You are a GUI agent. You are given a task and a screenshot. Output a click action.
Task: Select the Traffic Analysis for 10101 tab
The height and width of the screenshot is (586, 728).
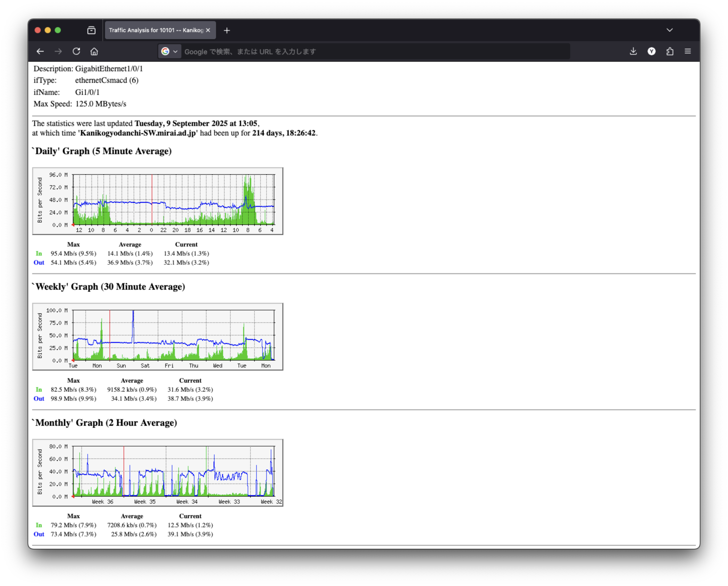point(156,30)
